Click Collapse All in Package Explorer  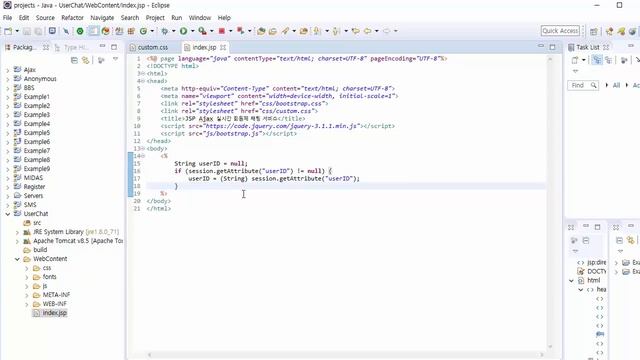tap(74, 60)
